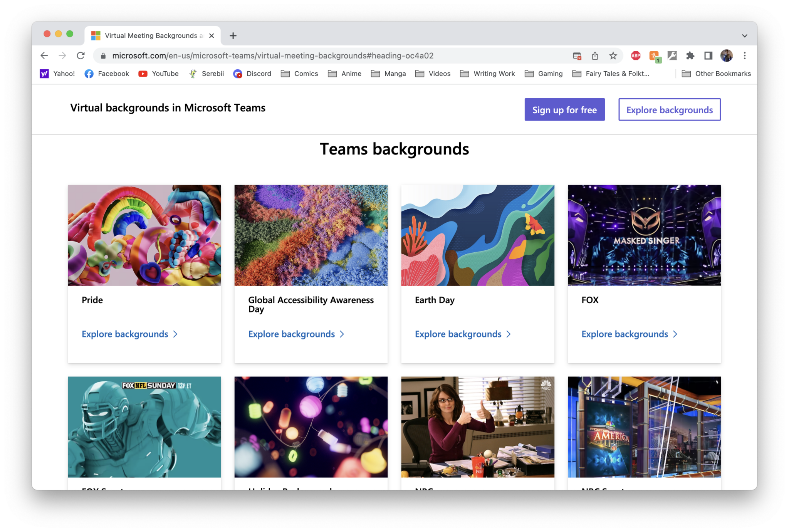789x532 pixels.
Task: Click the extensions puzzle-piece icon
Action: click(690, 55)
